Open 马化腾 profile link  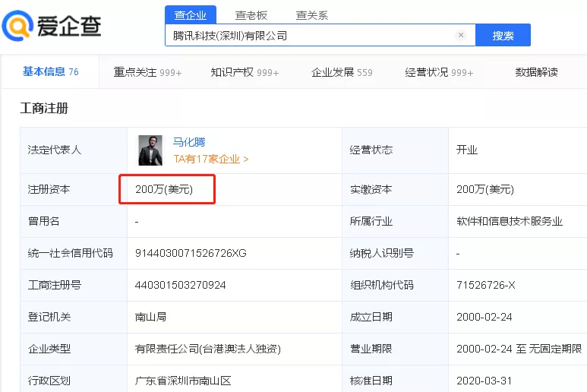pos(189,142)
